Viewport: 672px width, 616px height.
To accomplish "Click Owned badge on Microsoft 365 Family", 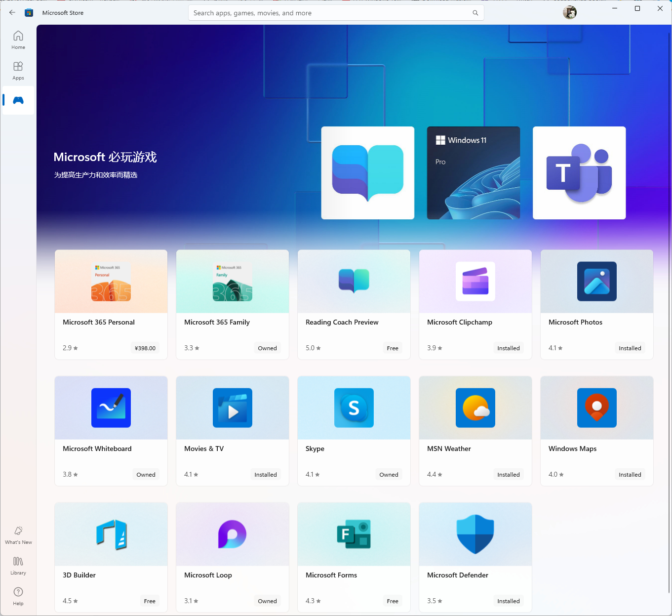I will (x=267, y=348).
